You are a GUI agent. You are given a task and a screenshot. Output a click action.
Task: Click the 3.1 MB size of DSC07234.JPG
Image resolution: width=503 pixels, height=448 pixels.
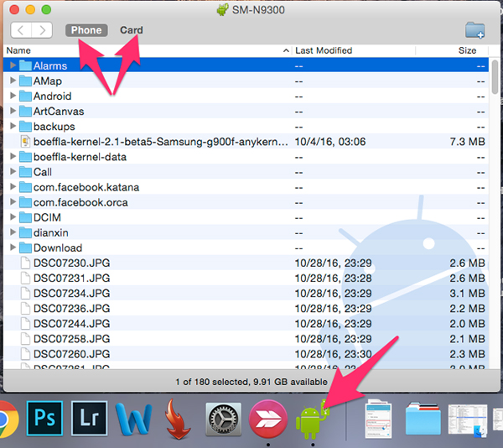[x=467, y=294]
